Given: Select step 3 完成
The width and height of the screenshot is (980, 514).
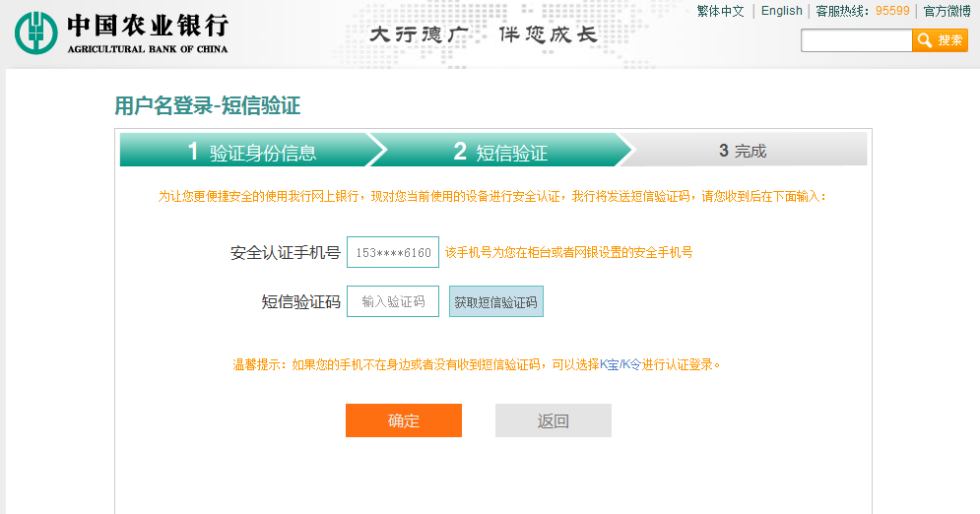Looking at the screenshot, I should click(x=743, y=151).
